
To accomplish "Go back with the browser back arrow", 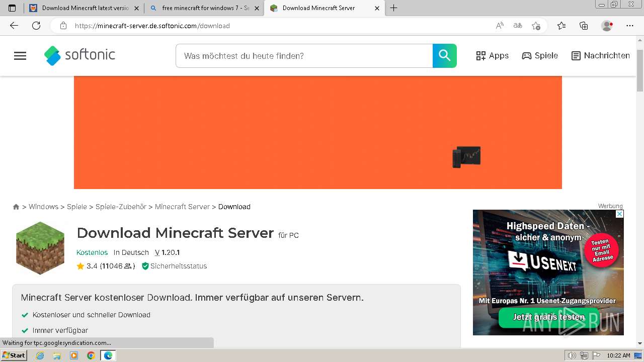I will click(x=14, y=26).
